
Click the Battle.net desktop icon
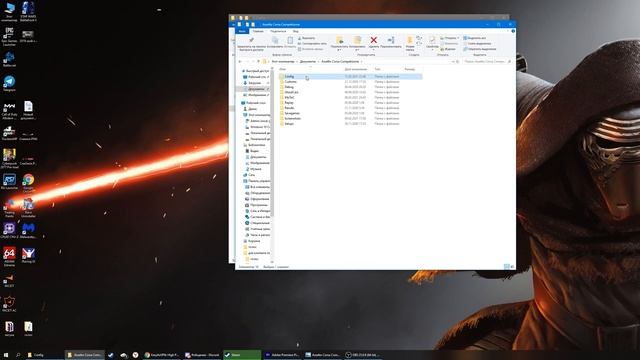9,59
